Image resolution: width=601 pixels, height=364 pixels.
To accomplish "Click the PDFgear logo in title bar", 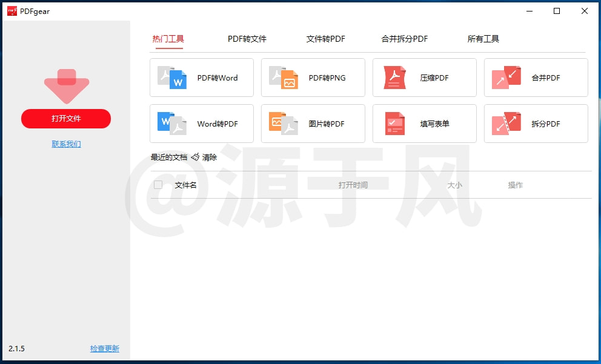I will point(12,11).
